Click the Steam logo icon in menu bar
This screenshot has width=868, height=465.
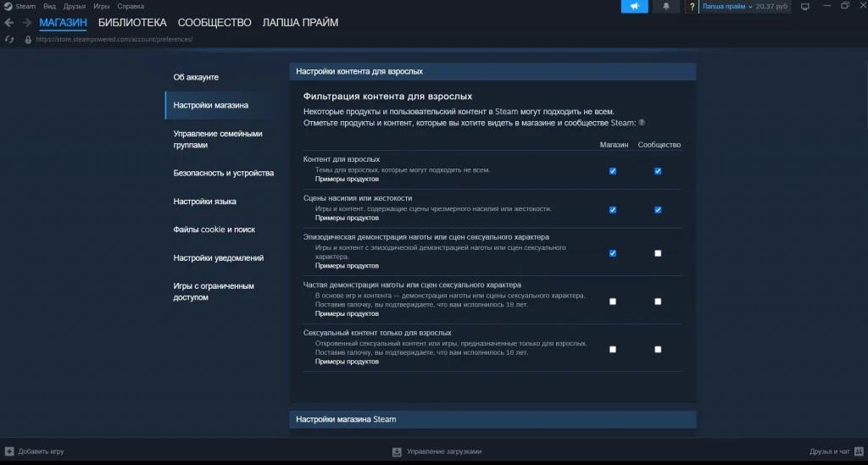point(8,6)
